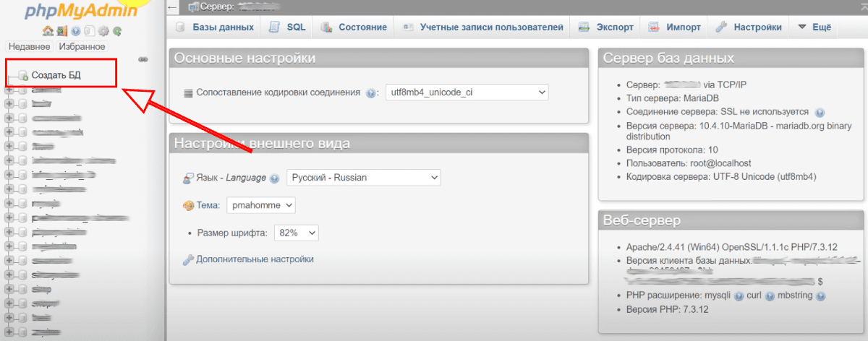Screen dimensions: 868x341
Task: Reload navigation panel with green refresh icon
Action: (116, 31)
